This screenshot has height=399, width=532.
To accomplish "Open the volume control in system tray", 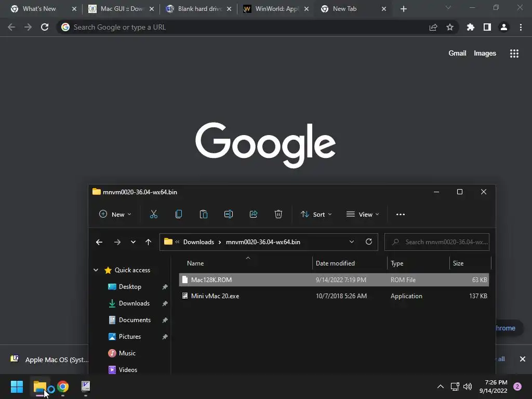I will coord(468,387).
